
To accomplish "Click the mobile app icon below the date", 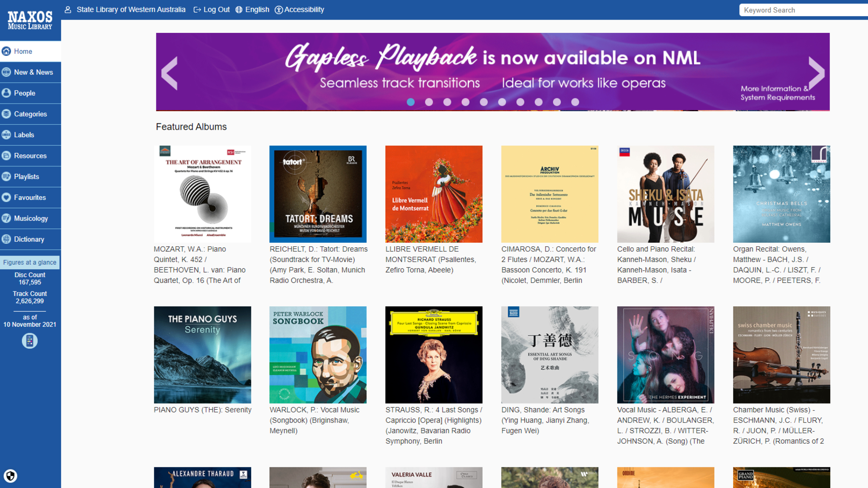I will (29, 341).
